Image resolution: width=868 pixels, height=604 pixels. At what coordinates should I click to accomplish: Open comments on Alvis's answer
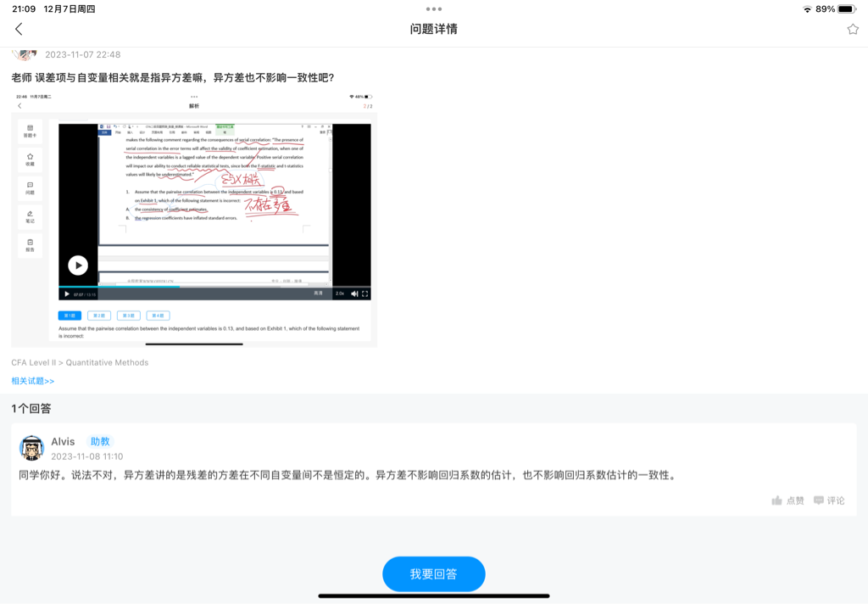pos(829,501)
